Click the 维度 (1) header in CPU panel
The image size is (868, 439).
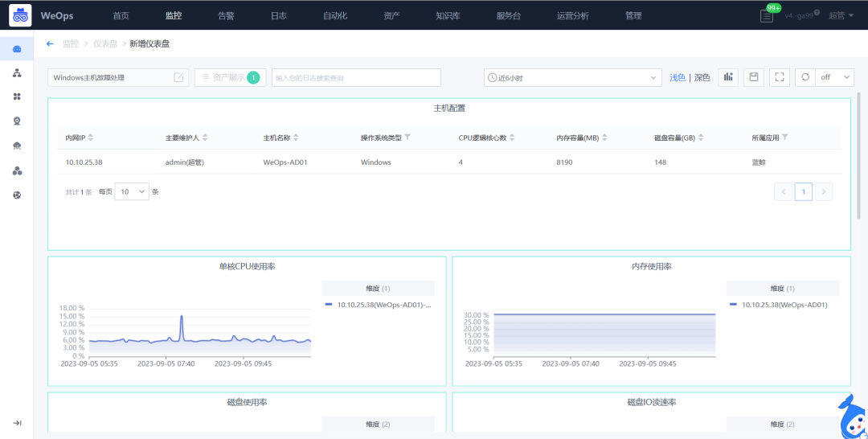coord(378,289)
